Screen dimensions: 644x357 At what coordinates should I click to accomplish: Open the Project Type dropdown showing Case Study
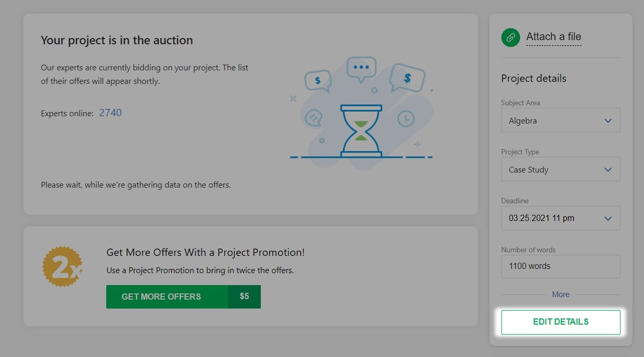pos(561,169)
